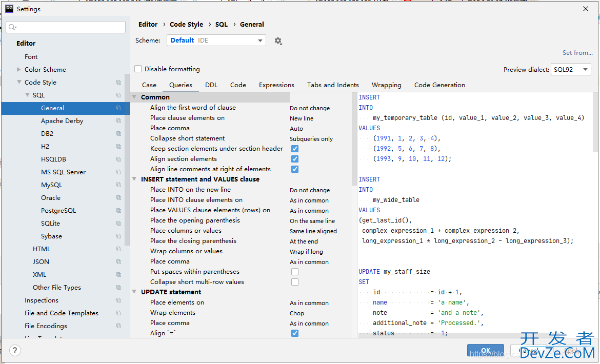Collapse the Code Style tree node
The width and height of the screenshot is (600, 364).
click(19, 82)
